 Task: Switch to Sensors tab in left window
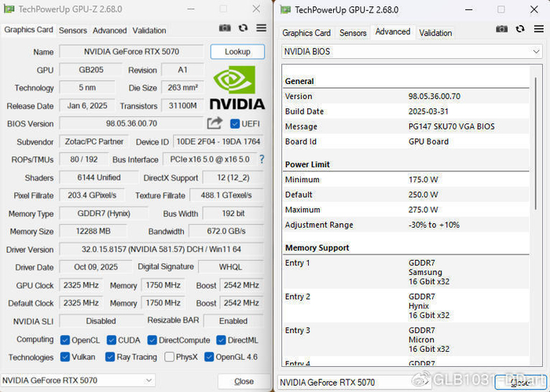72,31
